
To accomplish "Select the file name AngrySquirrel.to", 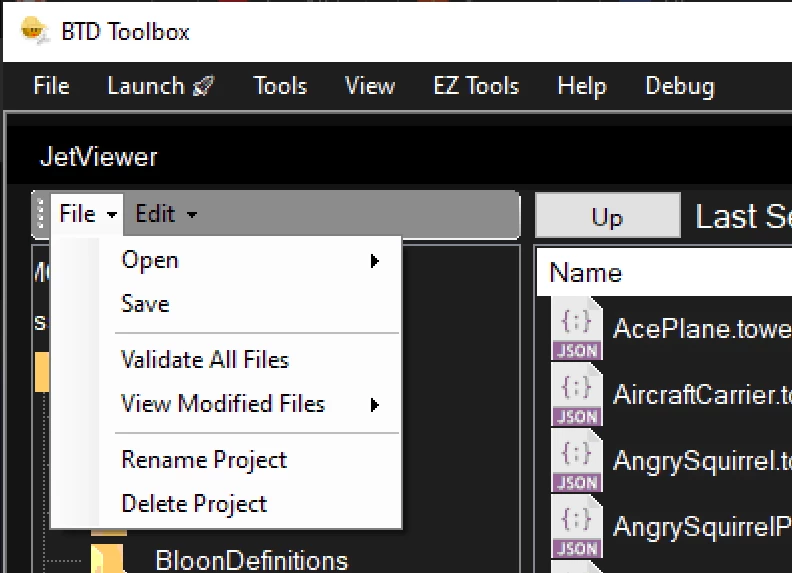I will click(x=702, y=461).
